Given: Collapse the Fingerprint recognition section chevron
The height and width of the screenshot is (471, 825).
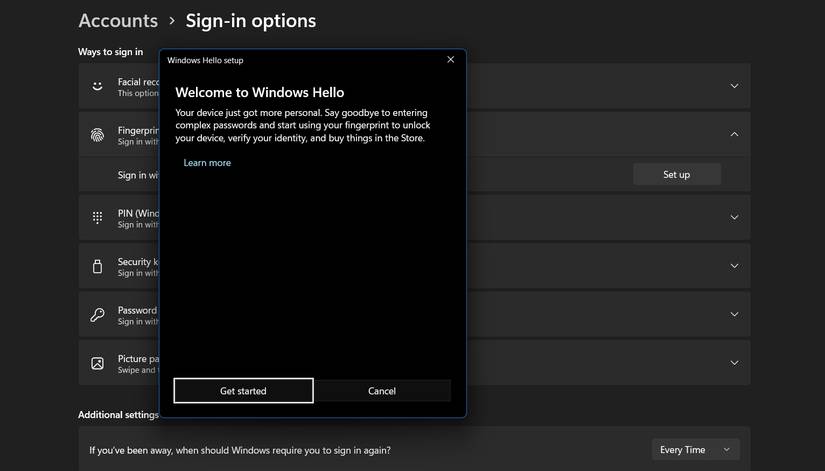Looking at the screenshot, I should [x=734, y=134].
